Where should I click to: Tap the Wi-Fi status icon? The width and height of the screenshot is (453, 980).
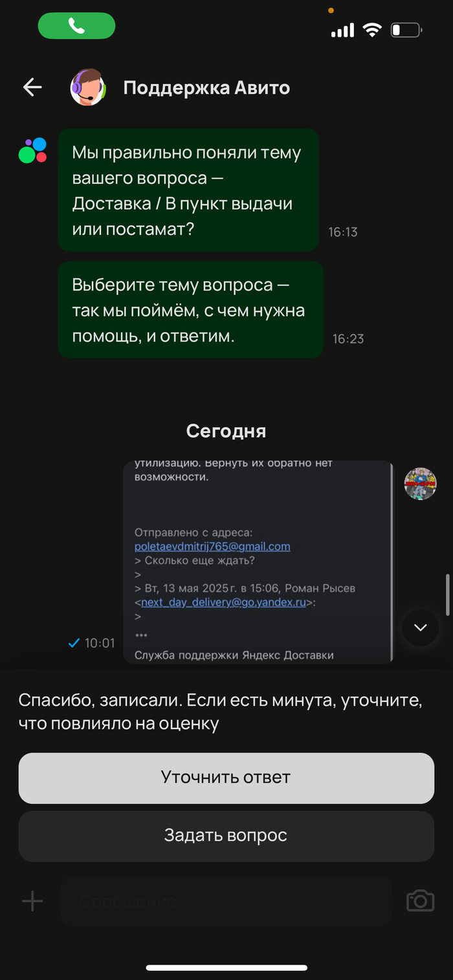(372, 30)
